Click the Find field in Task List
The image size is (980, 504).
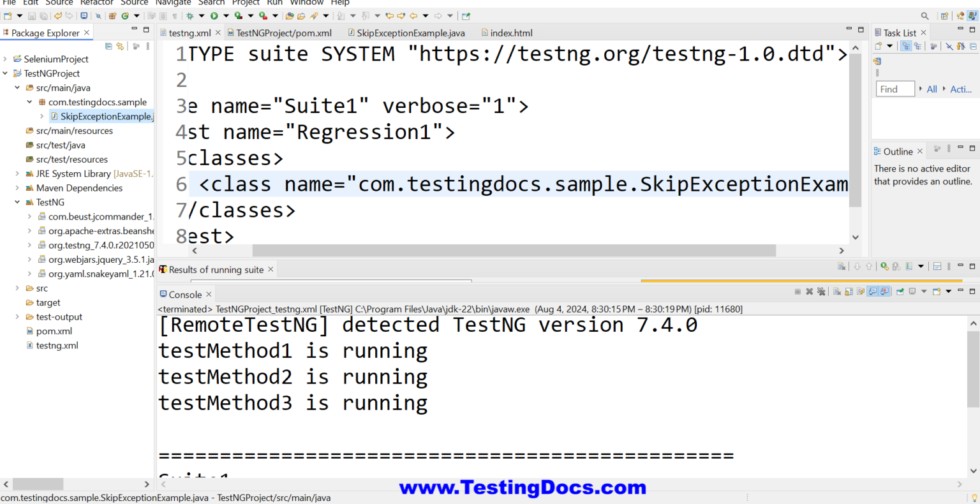coord(895,89)
